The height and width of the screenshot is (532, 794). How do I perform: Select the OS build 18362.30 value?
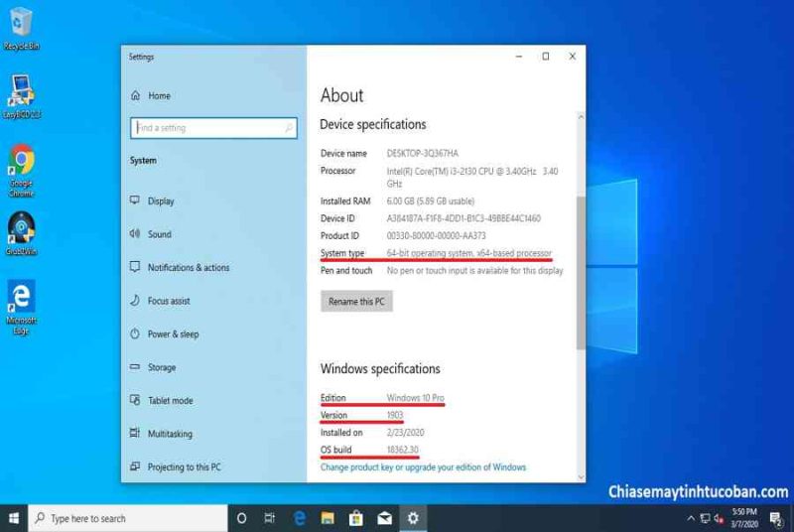pyautogui.click(x=403, y=450)
